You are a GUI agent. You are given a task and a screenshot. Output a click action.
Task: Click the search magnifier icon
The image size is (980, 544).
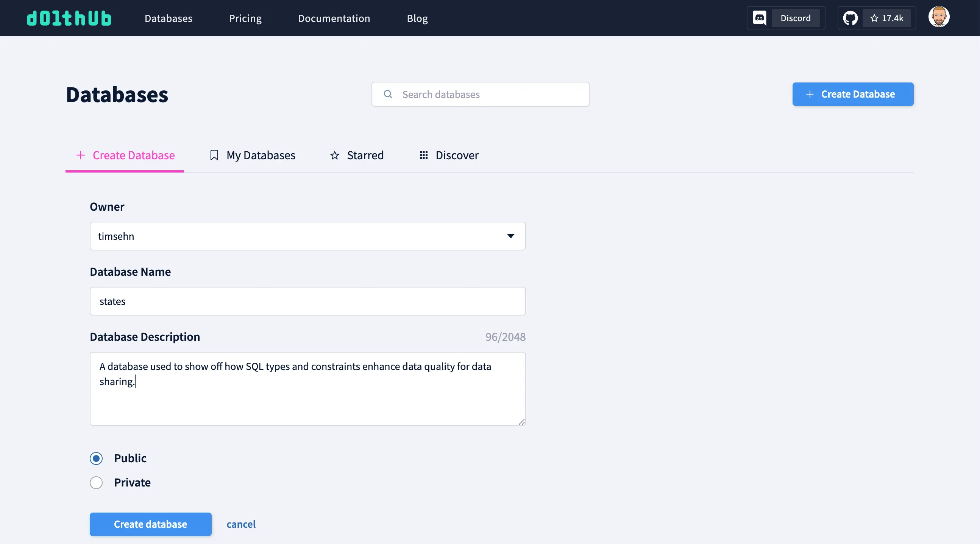pyautogui.click(x=388, y=94)
